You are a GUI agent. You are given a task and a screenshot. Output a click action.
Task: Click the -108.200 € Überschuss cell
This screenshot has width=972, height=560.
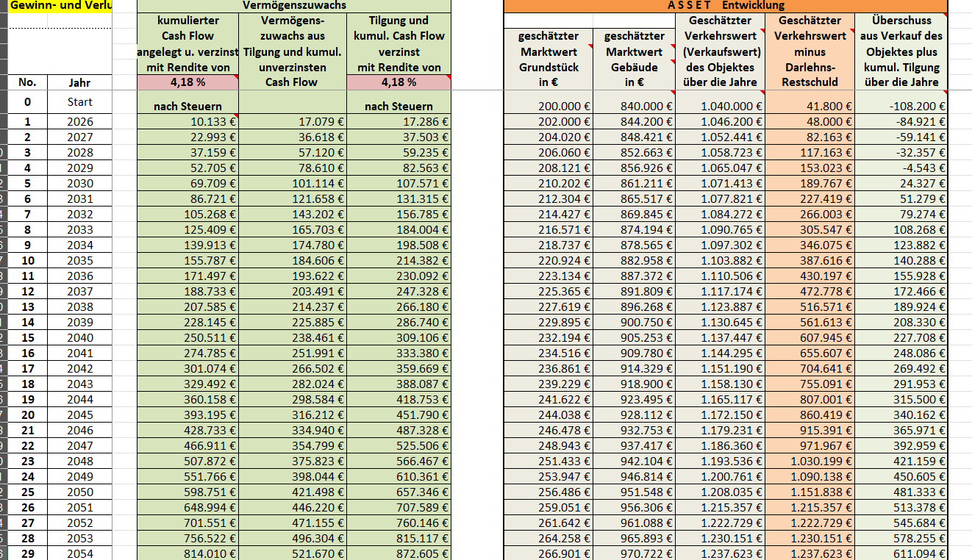901,107
